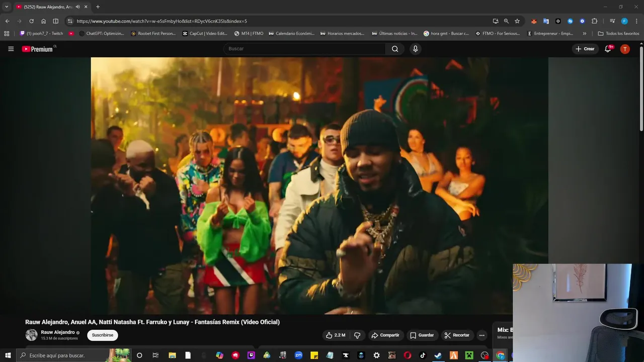Open Steam from taskbar

click(438, 355)
